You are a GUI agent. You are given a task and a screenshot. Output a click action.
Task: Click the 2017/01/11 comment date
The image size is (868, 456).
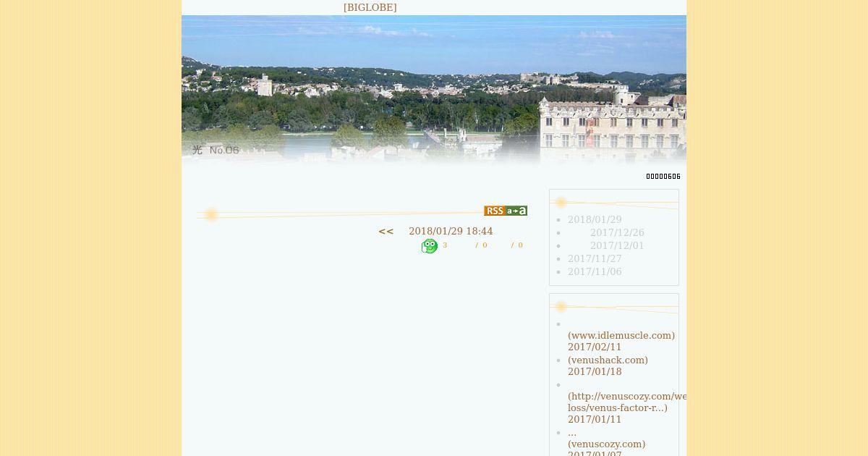click(595, 420)
